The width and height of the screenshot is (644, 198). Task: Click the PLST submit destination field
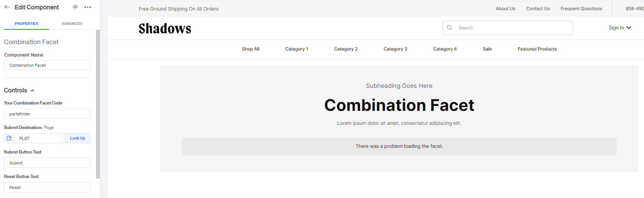pos(38,138)
